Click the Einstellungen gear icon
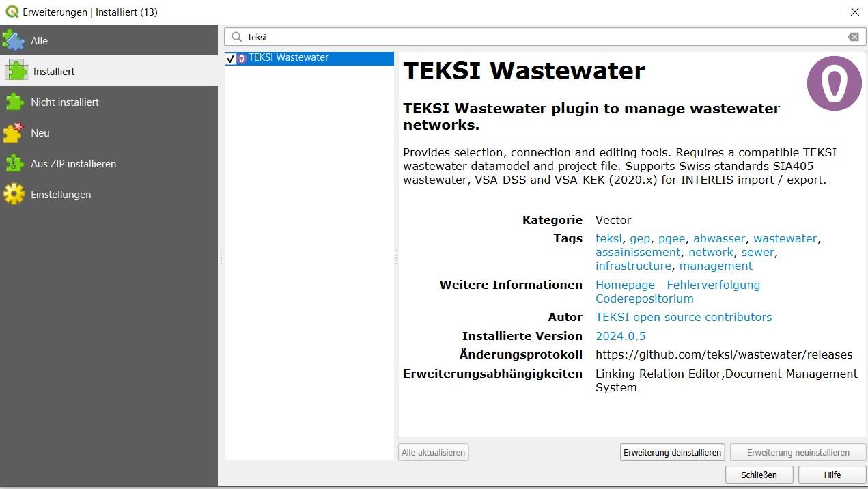Screen dimensions: 868x489 point(14,194)
